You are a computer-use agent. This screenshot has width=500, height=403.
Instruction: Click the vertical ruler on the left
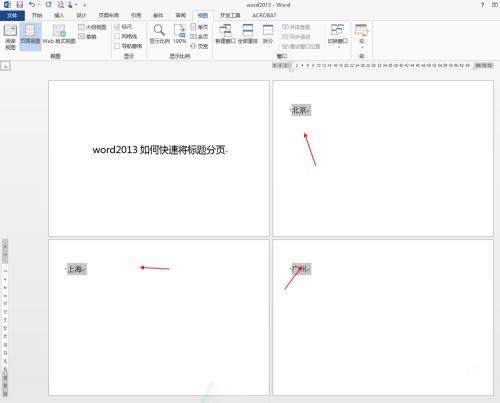coord(5,318)
